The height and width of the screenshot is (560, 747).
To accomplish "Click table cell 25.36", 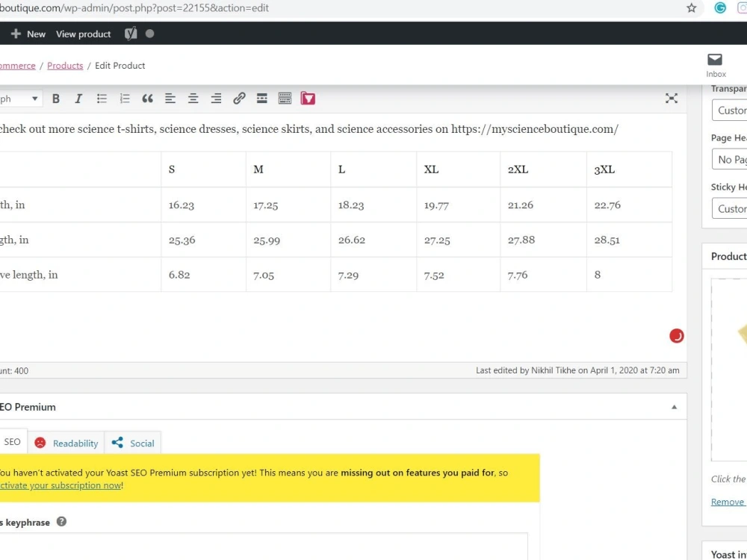I will 203,240.
